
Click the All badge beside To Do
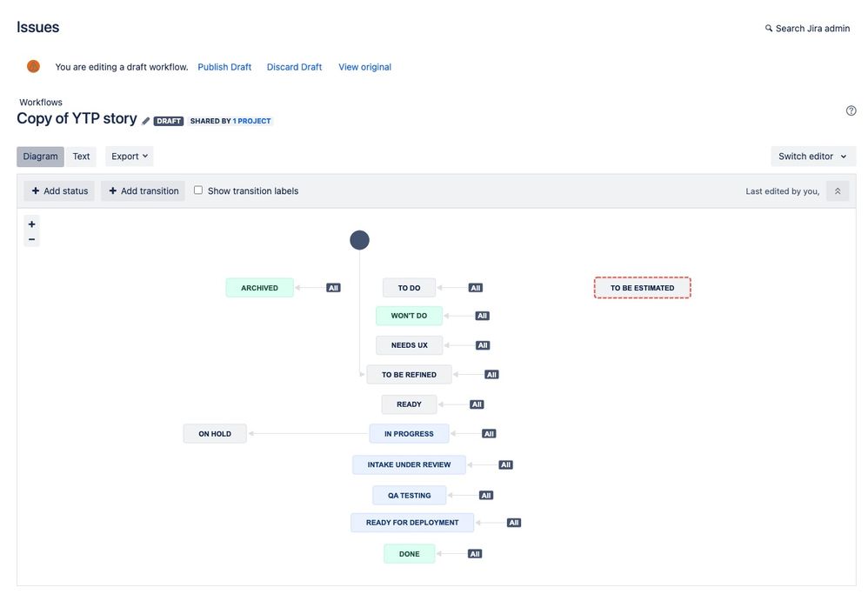click(476, 288)
